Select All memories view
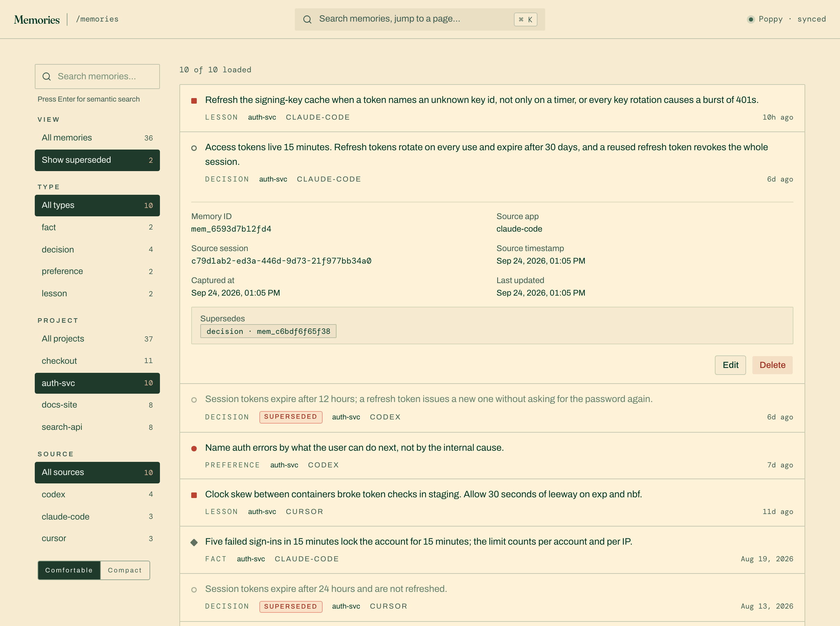The height and width of the screenshot is (626, 840). [x=97, y=138]
